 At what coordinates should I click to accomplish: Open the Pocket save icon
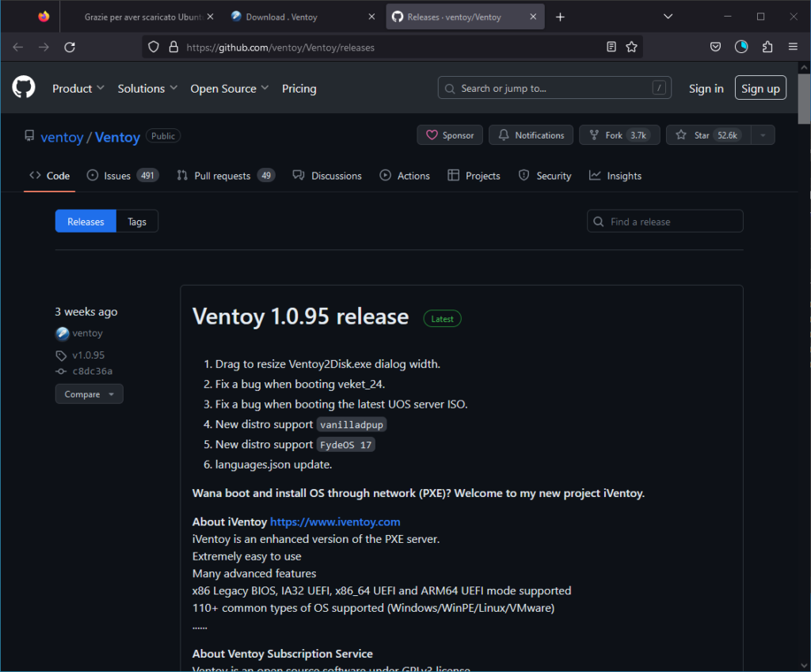click(715, 47)
